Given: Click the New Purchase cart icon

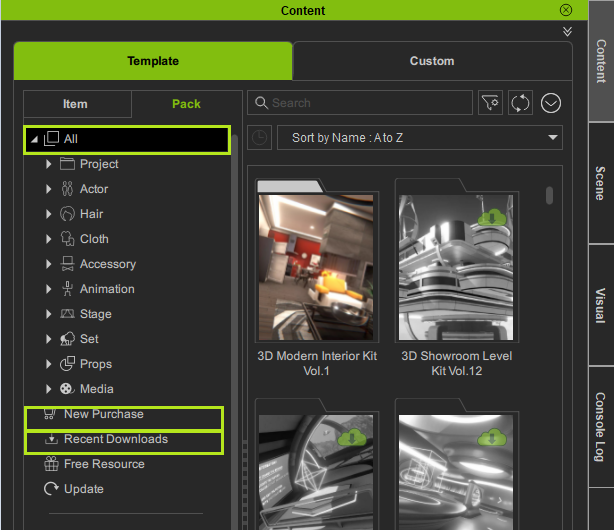Looking at the screenshot, I should pyautogui.click(x=49, y=414).
